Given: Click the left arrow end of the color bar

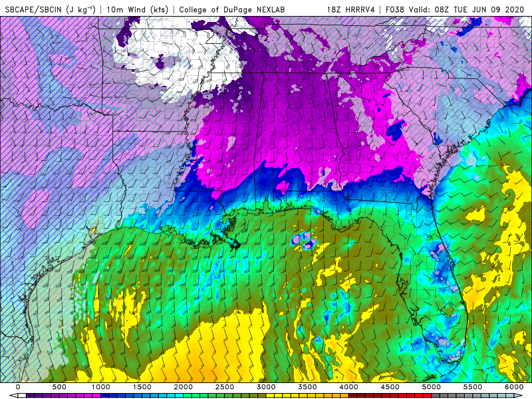Looking at the screenshot, I should pyautogui.click(x=13, y=396).
